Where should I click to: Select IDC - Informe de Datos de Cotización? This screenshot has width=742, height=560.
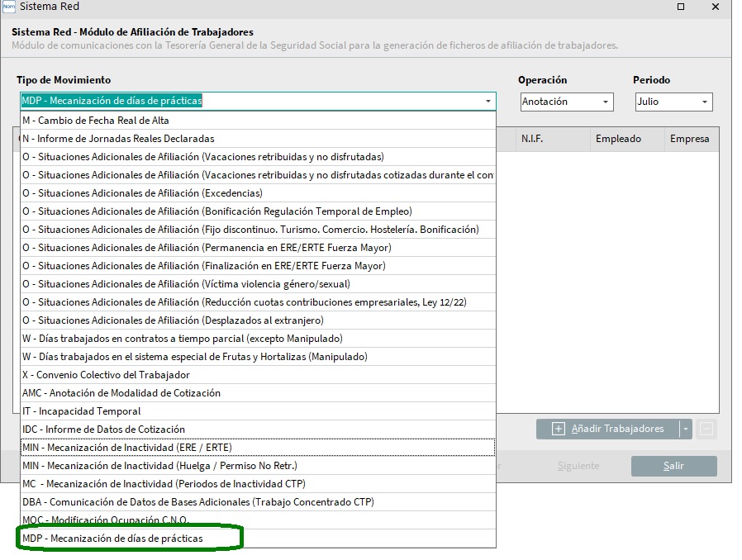tap(103, 429)
